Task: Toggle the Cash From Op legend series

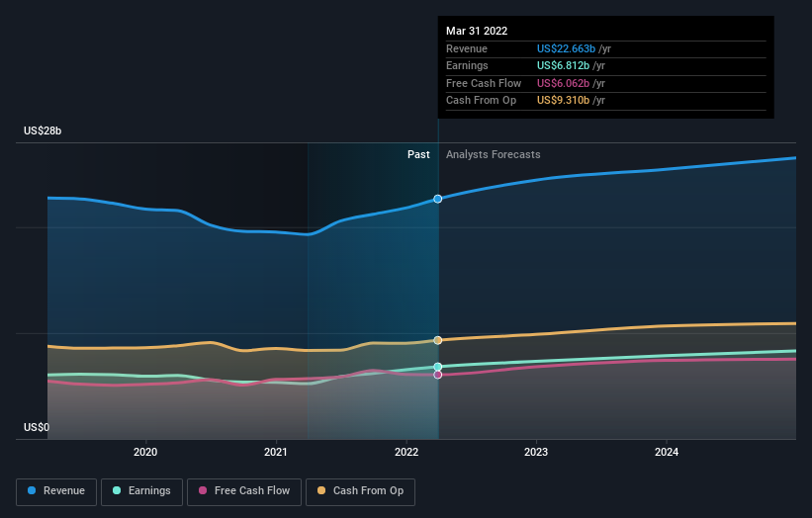Action: coord(360,491)
